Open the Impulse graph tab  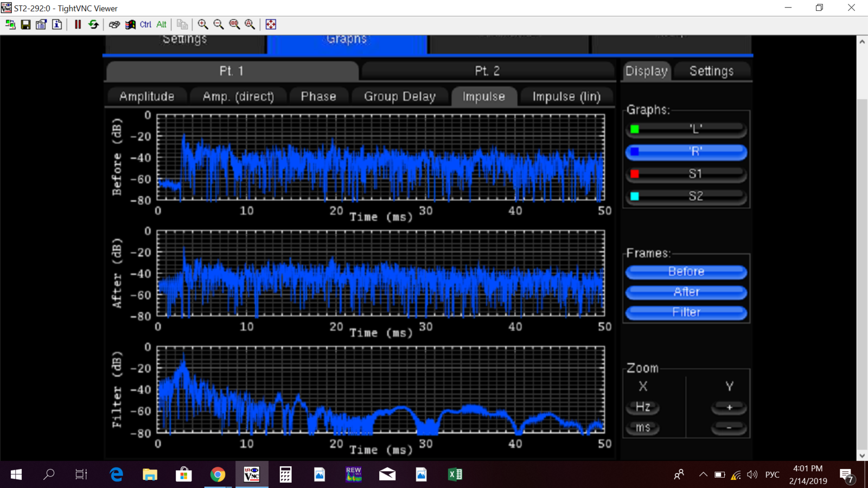point(484,97)
